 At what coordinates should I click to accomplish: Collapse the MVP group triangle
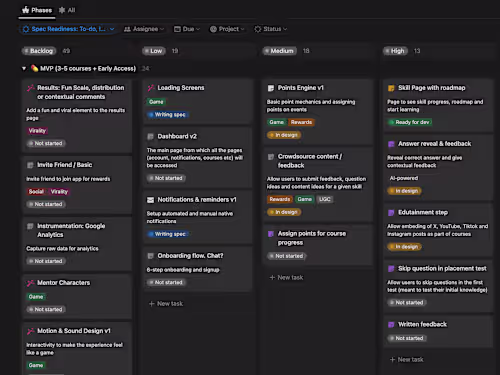tap(24, 69)
